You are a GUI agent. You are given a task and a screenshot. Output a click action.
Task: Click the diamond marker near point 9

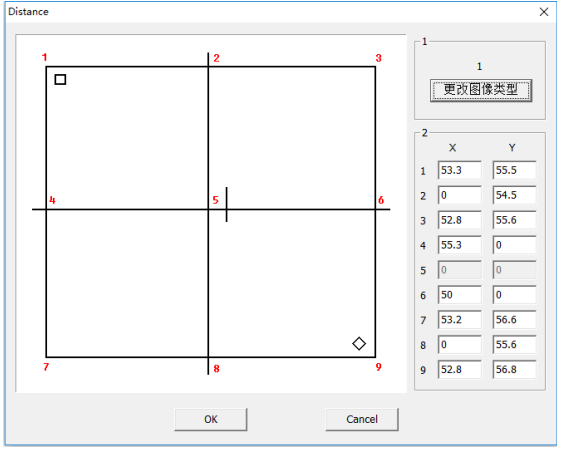[359, 343]
